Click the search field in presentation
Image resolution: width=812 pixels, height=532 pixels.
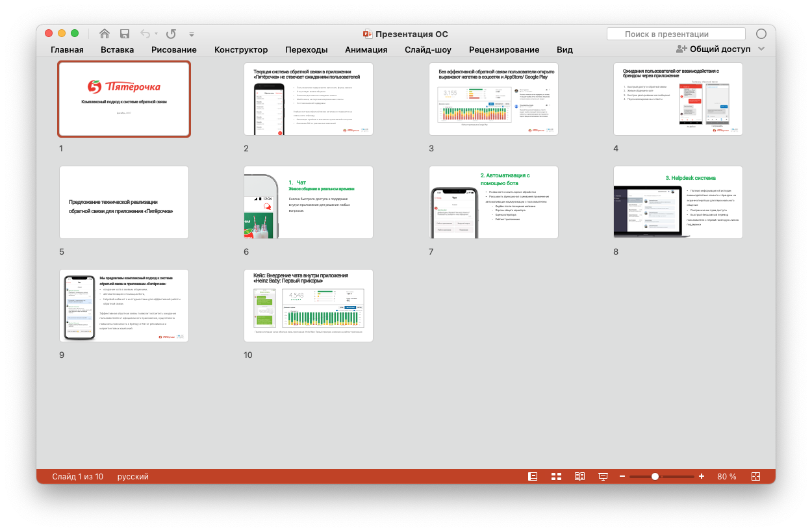pyautogui.click(x=676, y=34)
